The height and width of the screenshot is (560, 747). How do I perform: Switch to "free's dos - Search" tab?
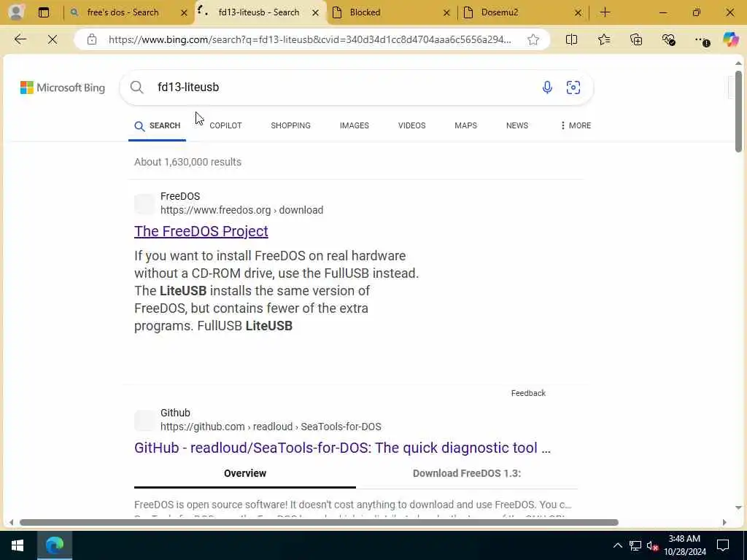click(x=123, y=12)
